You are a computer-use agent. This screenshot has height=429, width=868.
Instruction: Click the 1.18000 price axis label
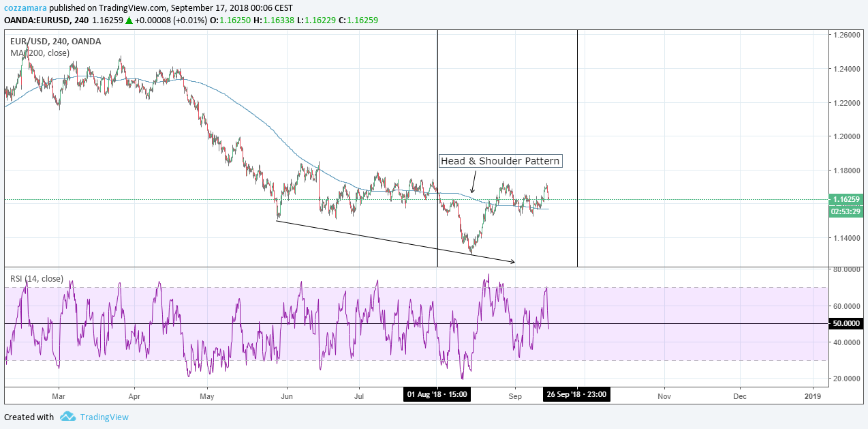847,171
